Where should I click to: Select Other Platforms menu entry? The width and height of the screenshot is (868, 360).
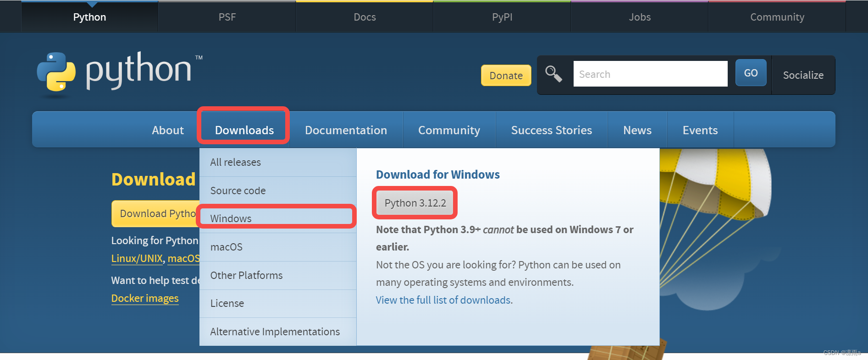pos(278,275)
